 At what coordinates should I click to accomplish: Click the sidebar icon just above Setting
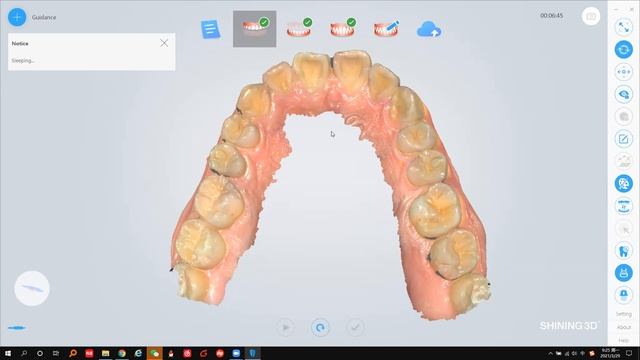coord(624,295)
